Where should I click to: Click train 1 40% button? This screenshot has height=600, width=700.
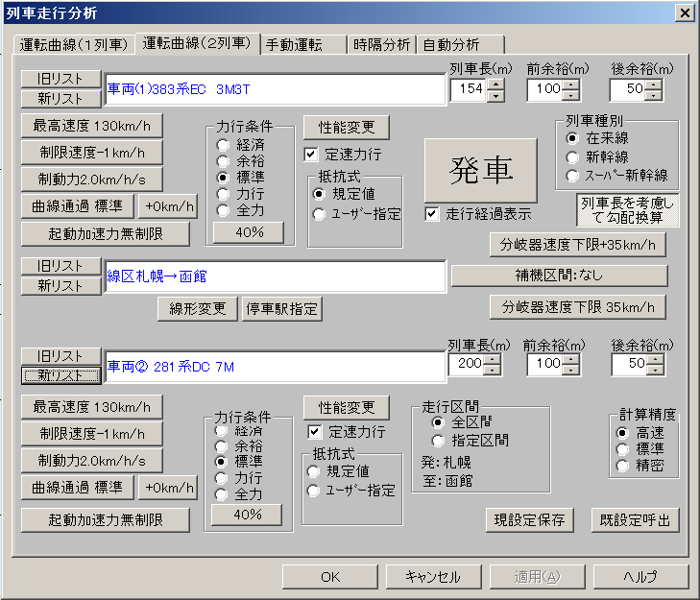[248, 232]
